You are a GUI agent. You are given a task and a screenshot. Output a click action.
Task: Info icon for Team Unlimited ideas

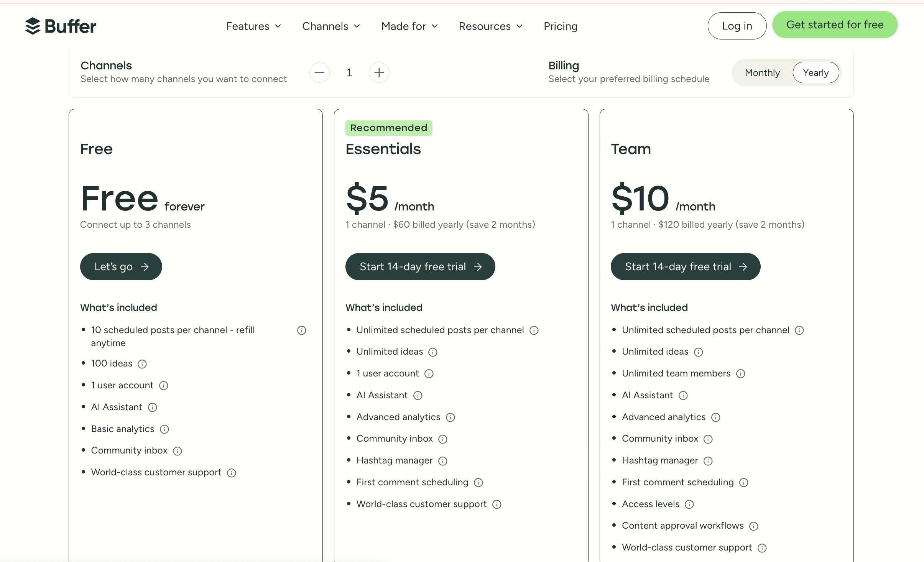point(699,352)
